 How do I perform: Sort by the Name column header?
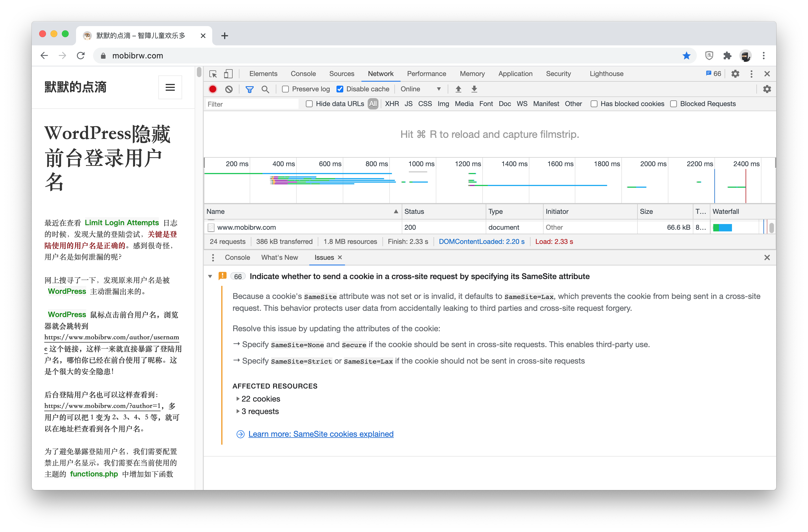tap(302, 211)
